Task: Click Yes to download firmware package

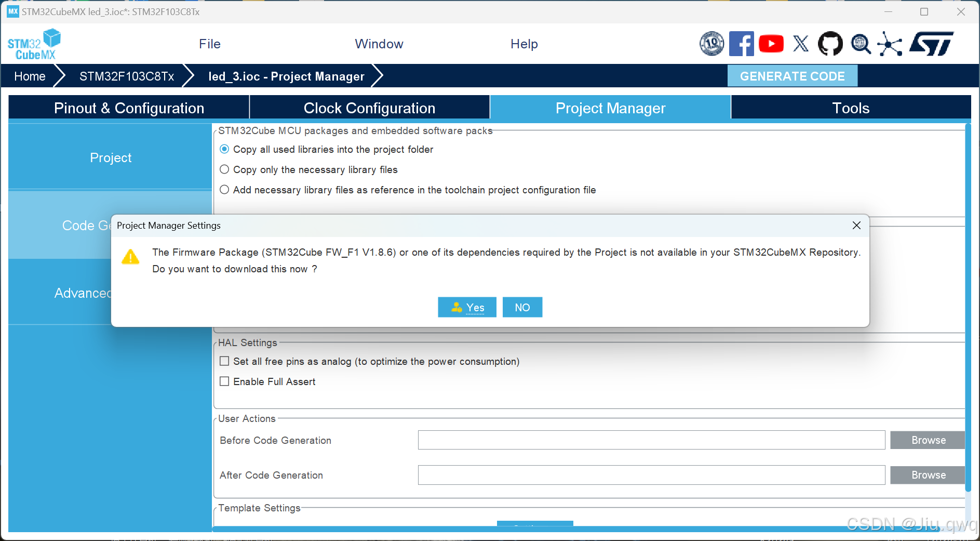Action: (x=467, y=307)
